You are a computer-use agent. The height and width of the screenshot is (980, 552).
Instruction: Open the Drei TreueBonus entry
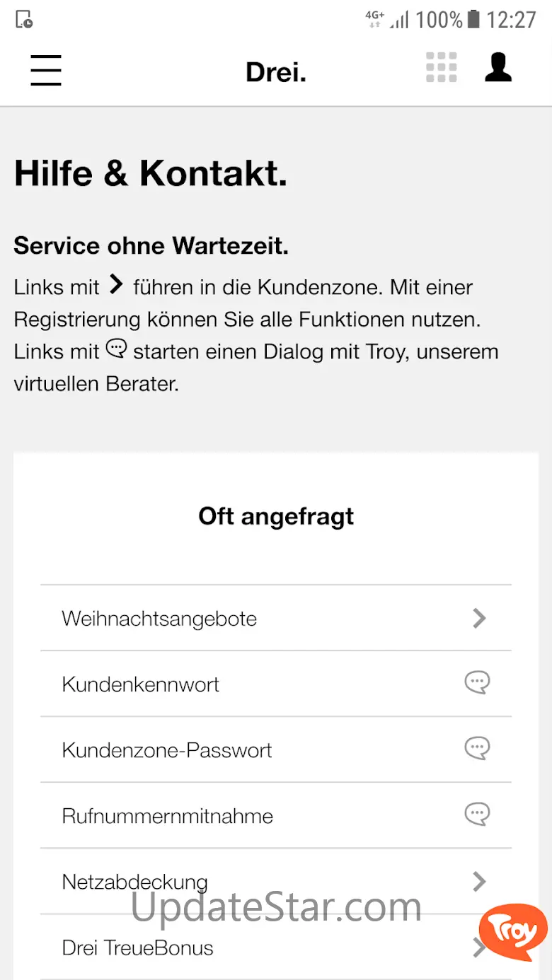click(138, 947)
